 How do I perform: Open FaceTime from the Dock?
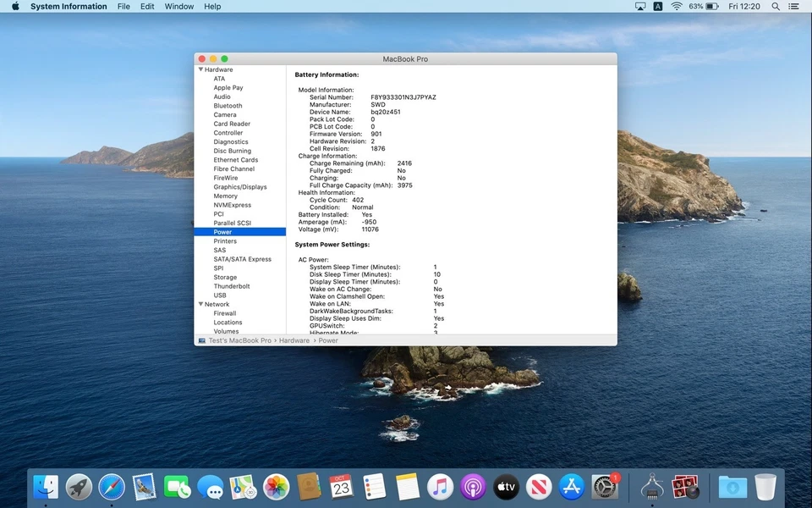pos(177,488)
